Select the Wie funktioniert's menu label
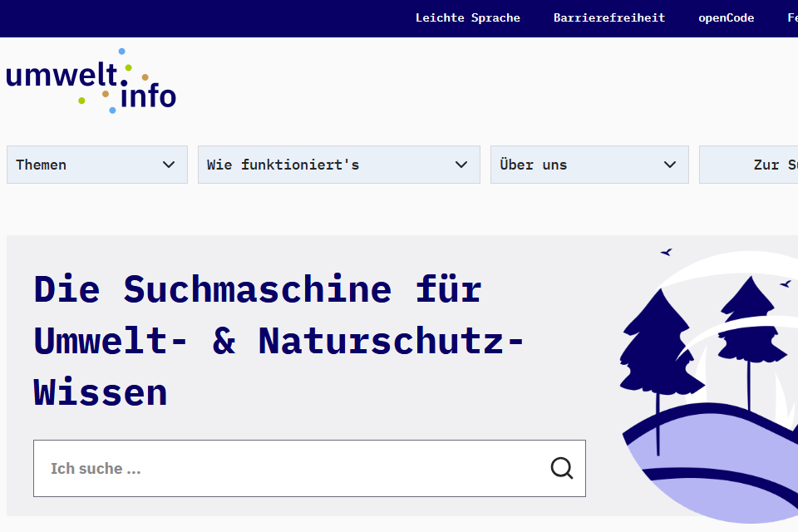This screenshot has height=532, width=798. (x=283, y=165)
